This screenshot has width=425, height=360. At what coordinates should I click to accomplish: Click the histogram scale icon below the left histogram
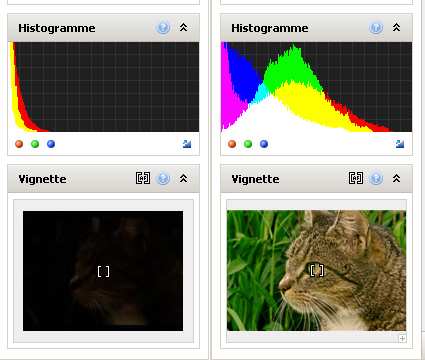(187, 144)
